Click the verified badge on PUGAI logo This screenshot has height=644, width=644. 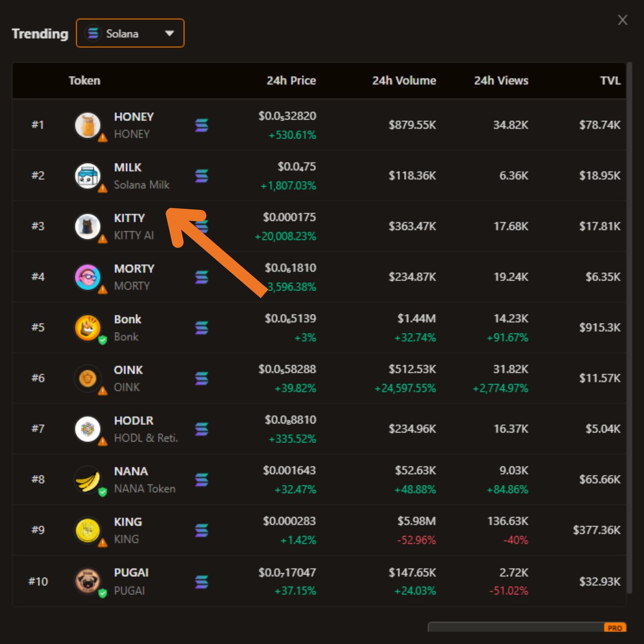[103, 594]
